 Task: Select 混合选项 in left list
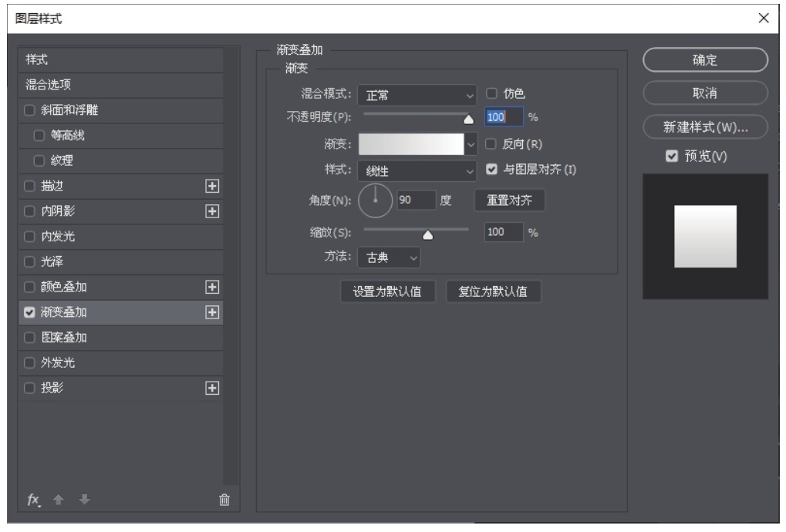tap(121, 85)
